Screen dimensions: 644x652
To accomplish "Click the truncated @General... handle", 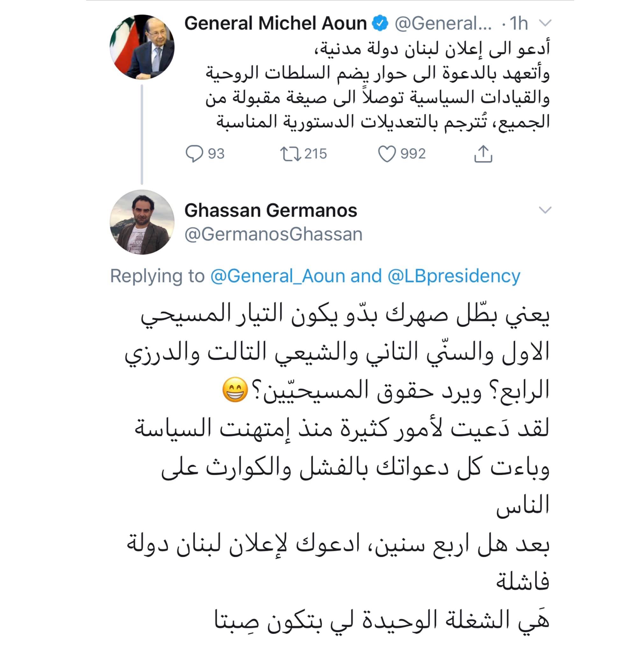I will (443, 23).
